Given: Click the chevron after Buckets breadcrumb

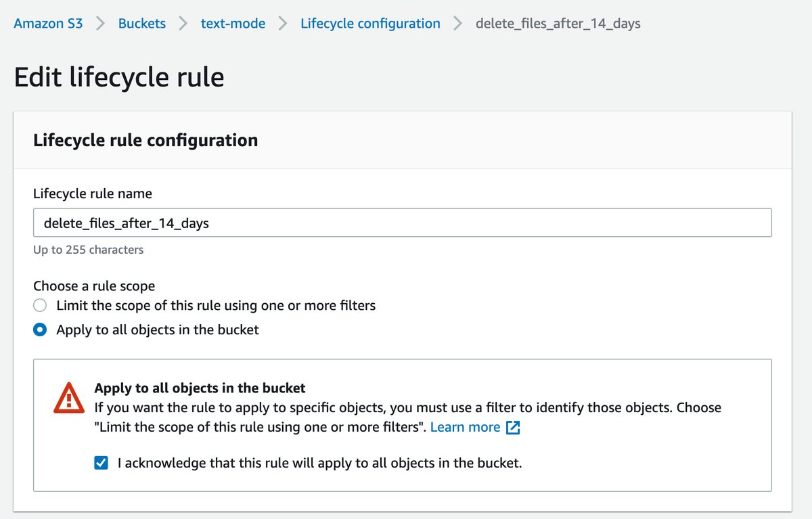Looking at the screenshot, I should pyautogui.click(x=181, y=22).
